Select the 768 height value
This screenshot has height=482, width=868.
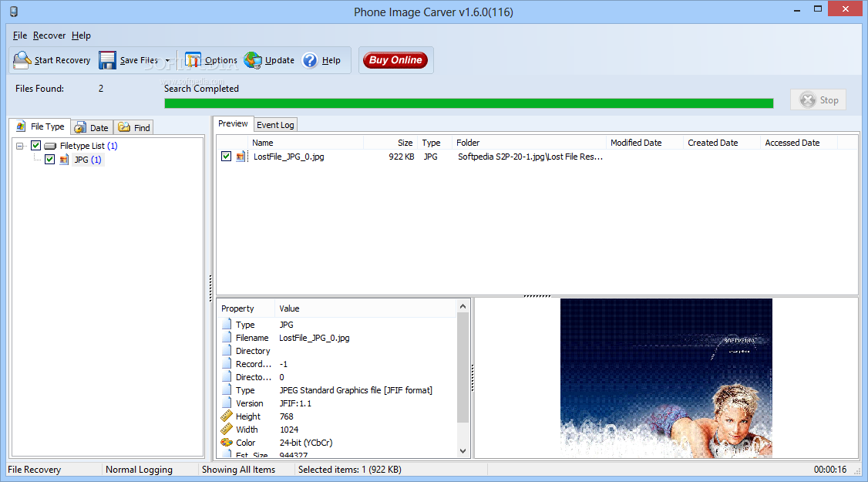coord(286,416)
